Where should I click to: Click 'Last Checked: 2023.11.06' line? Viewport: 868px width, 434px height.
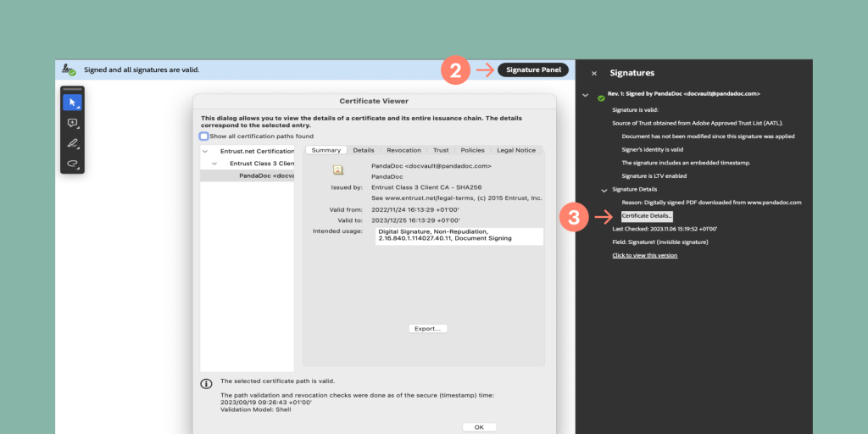pyautogui.click(x=665, y=229)
